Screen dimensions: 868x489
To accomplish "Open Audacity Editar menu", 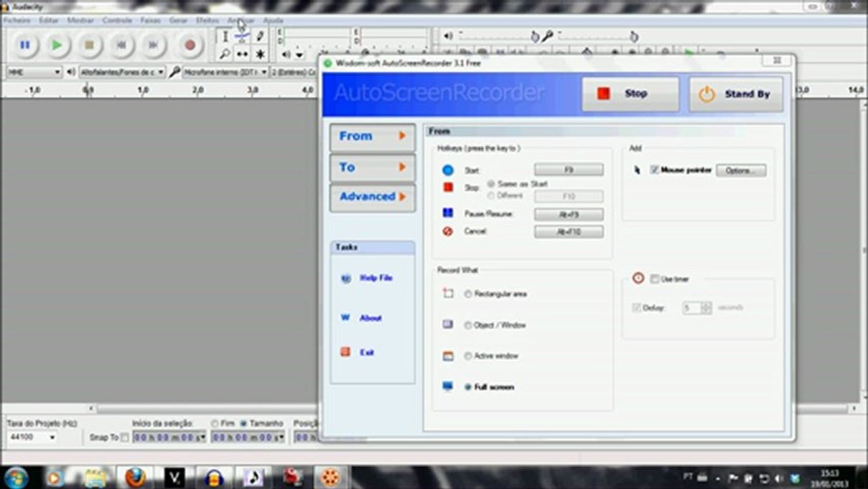I will click(49, 20).
